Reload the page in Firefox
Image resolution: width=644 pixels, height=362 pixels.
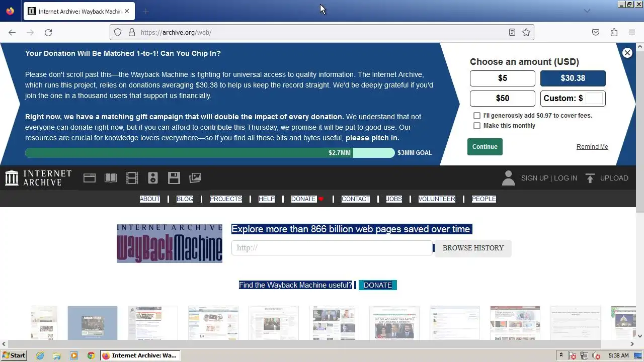pyautogui.click(x=48, y=32)
